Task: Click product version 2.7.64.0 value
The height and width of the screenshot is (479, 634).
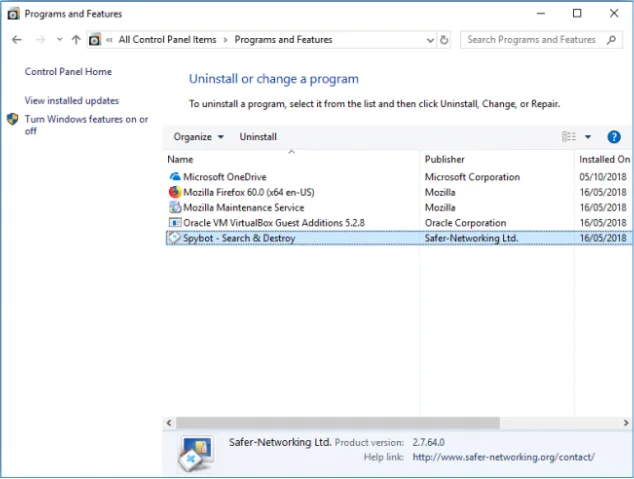Action: coord(428,442)
